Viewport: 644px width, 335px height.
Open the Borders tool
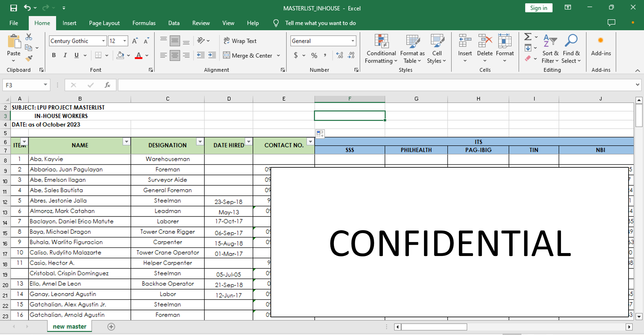click(99, 55)
